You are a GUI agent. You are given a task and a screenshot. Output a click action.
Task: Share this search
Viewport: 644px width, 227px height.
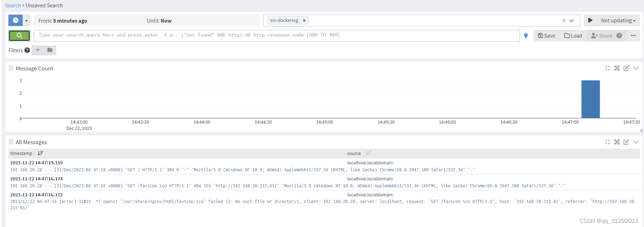(602, 36)
